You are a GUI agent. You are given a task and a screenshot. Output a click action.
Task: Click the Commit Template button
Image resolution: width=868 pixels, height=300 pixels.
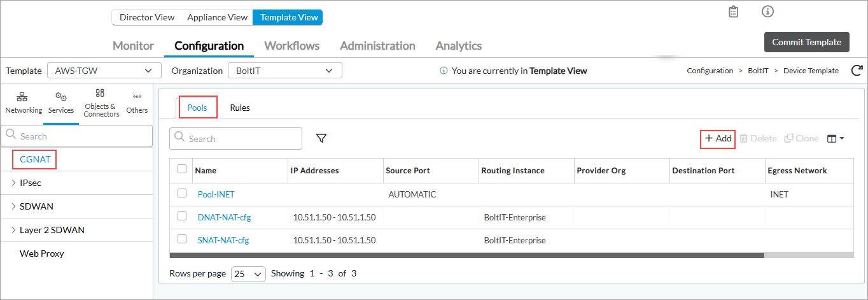pos(806,42)
